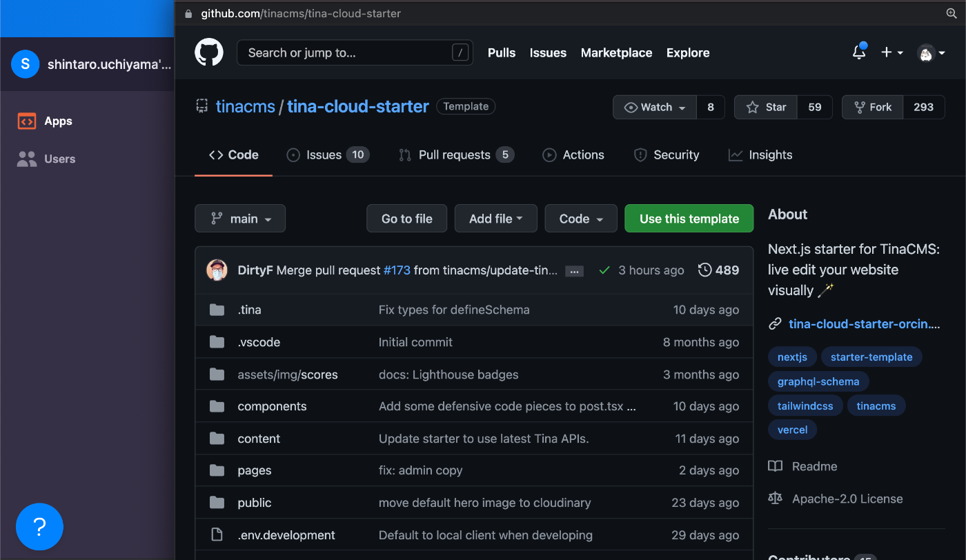The height and width of the screenshot is (560, 966).
Task: Click Use this template button
Action: click(x=689, y=219)
